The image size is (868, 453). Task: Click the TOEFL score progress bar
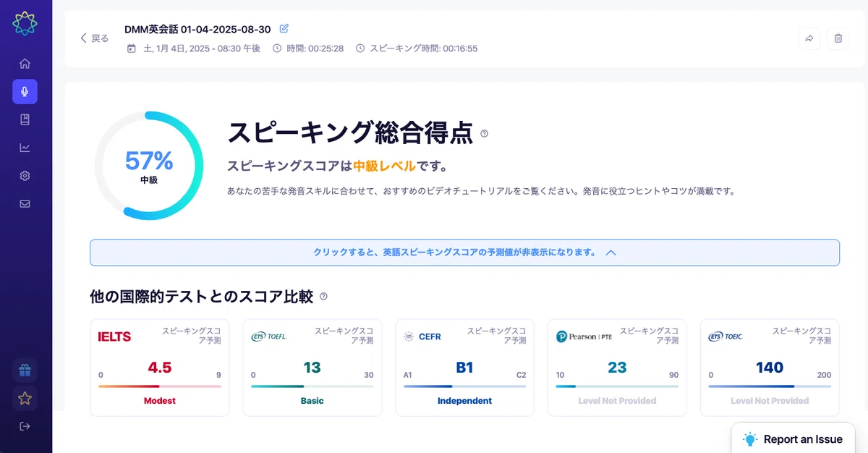pos(312,386)
